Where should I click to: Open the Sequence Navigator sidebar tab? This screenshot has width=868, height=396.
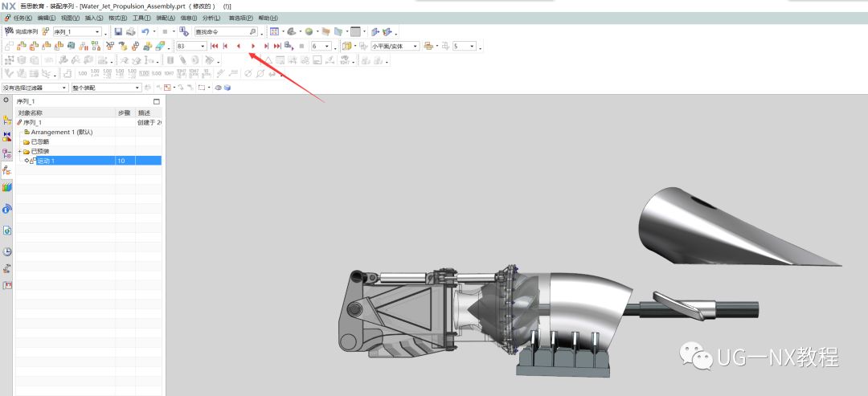7,170
